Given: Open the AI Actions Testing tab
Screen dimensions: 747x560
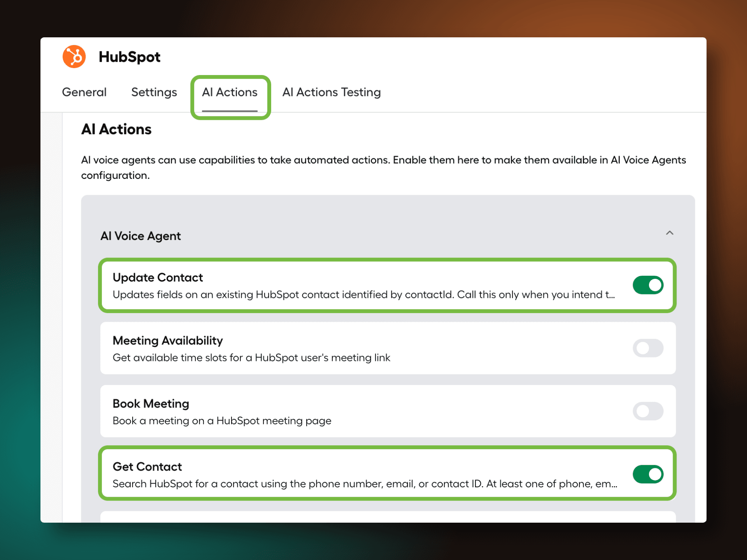Looking at the screenshot, I should [x=331, y=92].
